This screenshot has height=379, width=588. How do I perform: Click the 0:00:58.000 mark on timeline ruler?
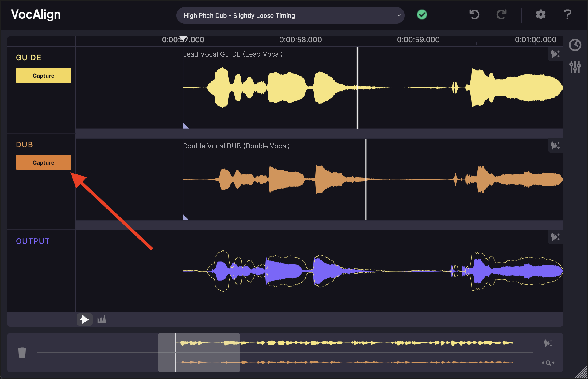(x=300, y=40)
